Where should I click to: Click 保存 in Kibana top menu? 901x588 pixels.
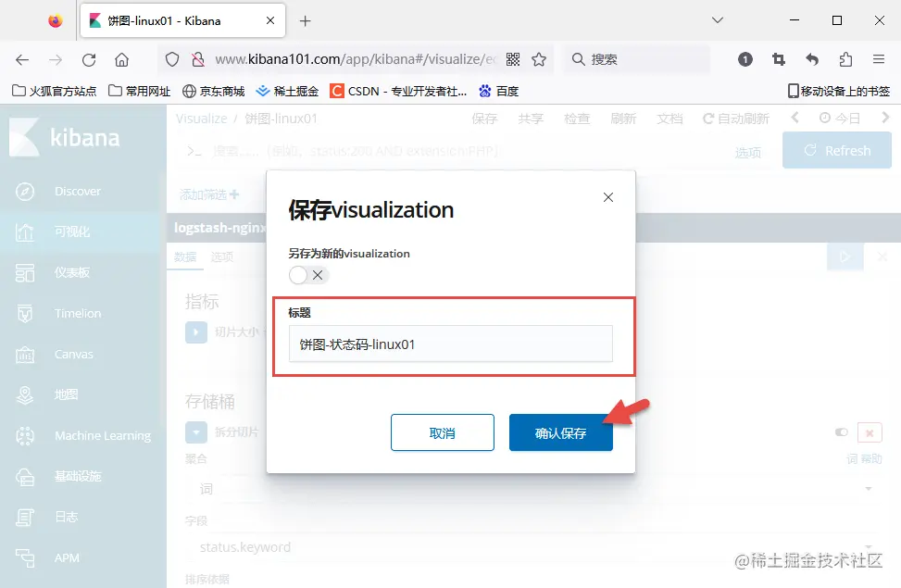tap(484, 119)
